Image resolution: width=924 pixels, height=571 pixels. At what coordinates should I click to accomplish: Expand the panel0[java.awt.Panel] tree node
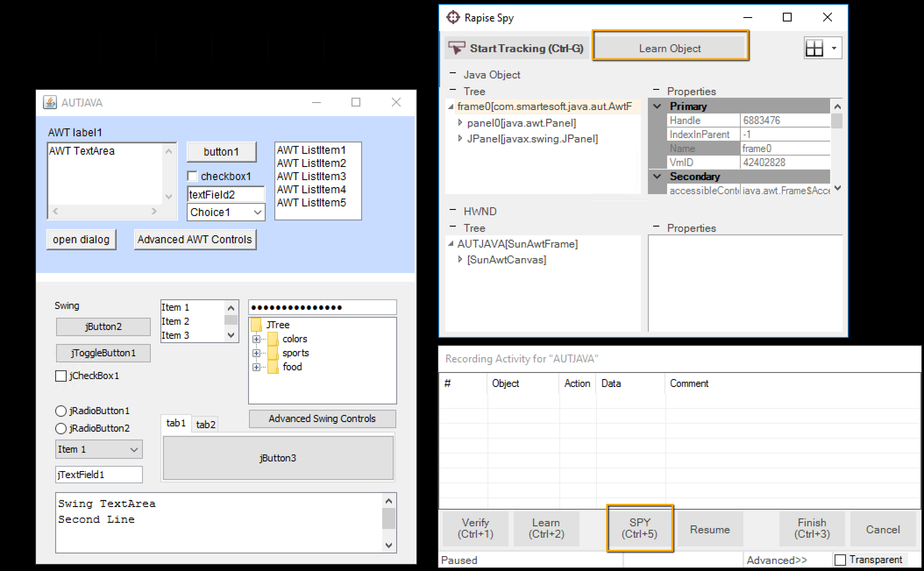(460, 123)
